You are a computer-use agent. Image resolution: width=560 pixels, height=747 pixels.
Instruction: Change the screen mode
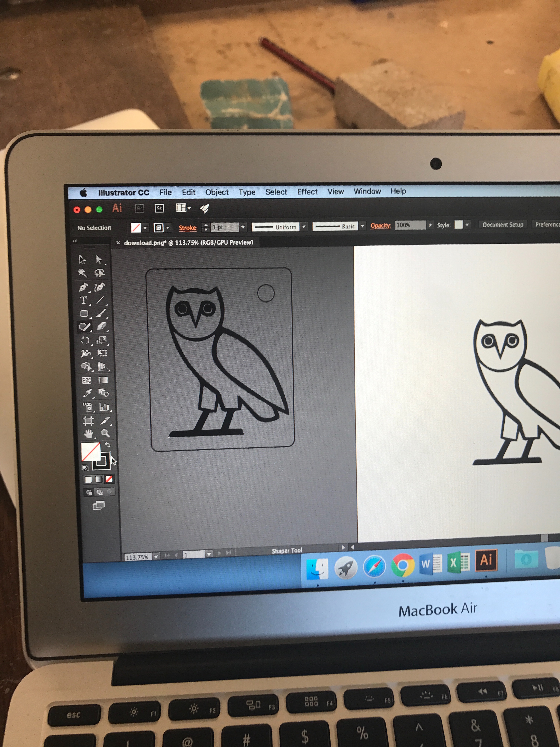pyautogui.click(x=99, y=506)
